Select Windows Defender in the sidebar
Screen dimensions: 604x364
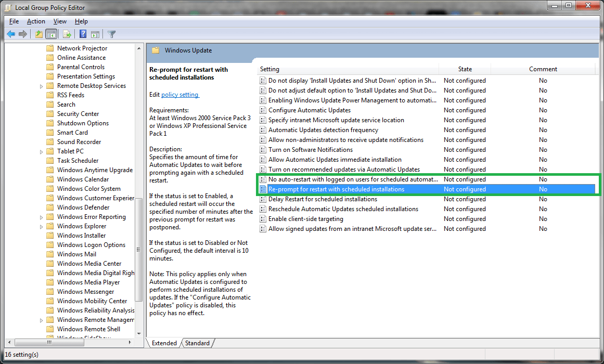tap(83, 207)
